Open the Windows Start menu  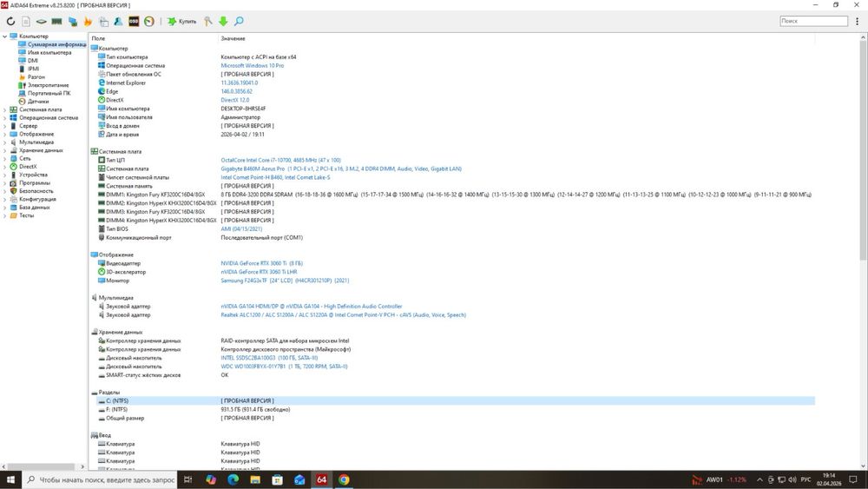[x=10, y=479]
